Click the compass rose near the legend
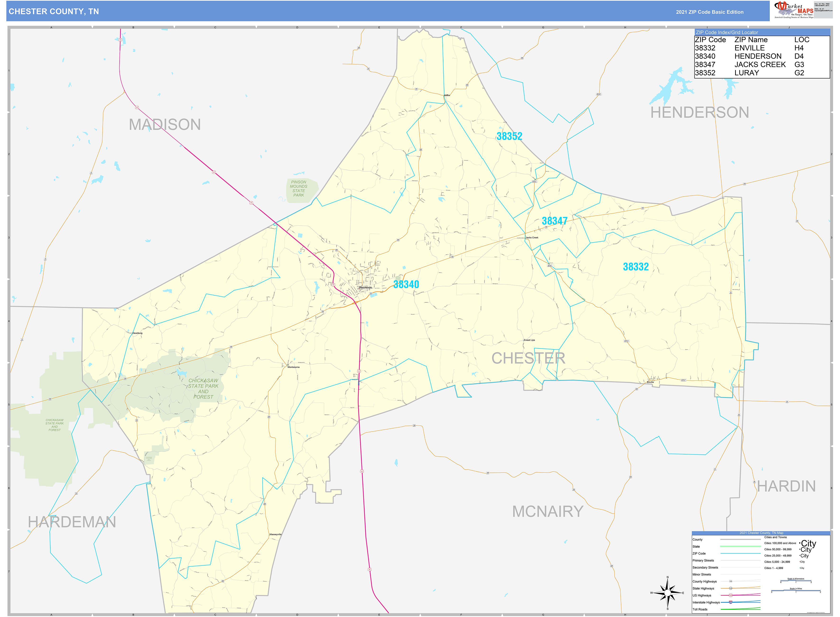The image size is (840, 617). click(x=668, y=593)
